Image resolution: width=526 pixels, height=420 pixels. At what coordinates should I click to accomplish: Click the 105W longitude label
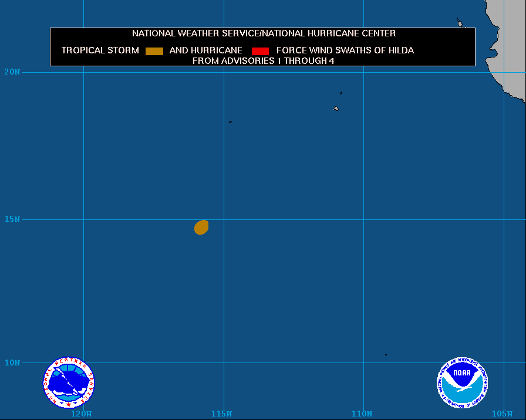502,414
